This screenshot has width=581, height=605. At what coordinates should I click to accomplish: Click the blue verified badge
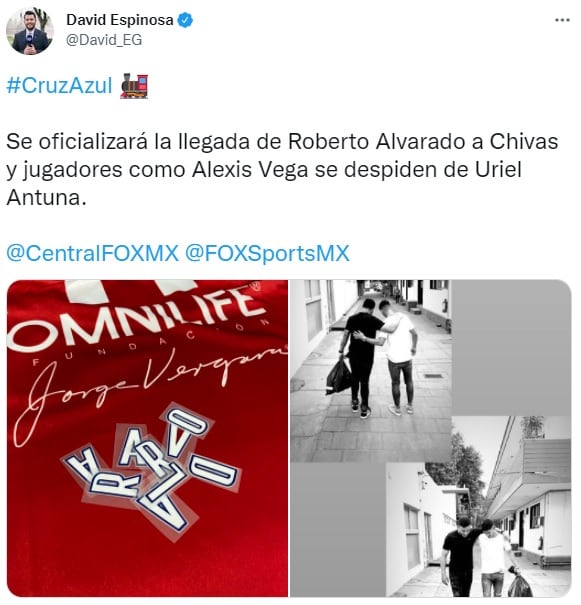[185, 20]
